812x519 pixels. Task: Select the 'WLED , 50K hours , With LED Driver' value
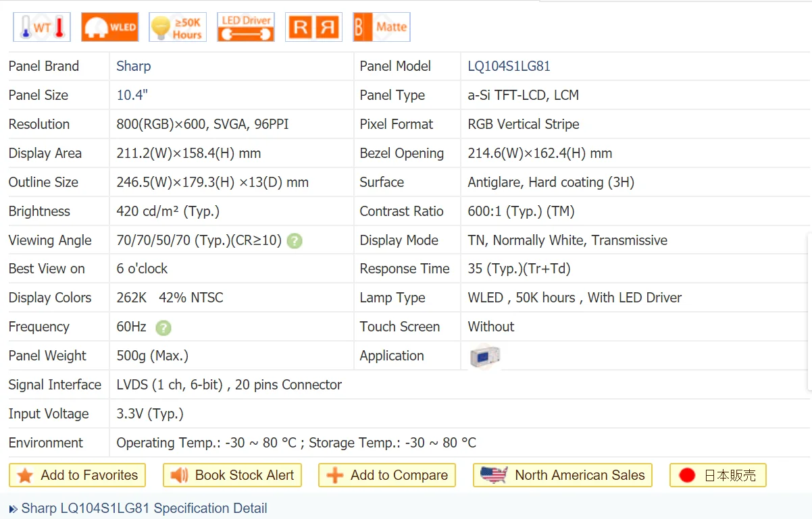(575, 298)
